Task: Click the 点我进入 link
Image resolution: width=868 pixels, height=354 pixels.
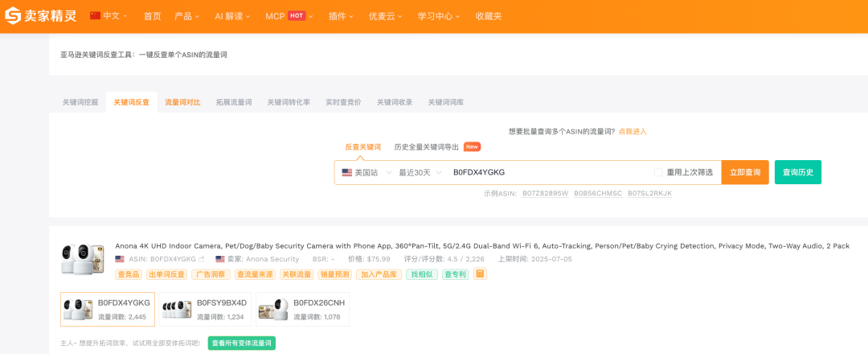Action: coord(633,131)
